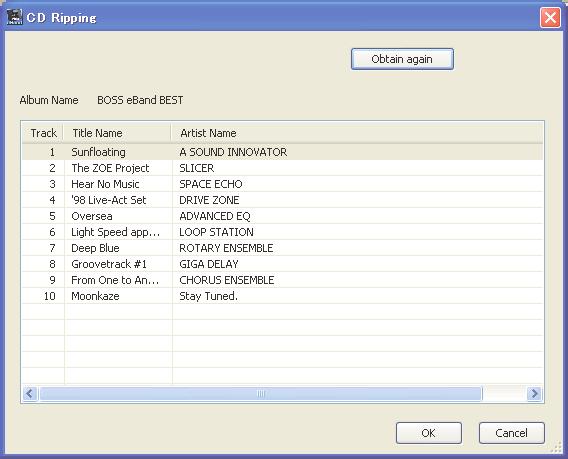Click artist name SPACE ECHO

pyautogui.click(x=211, y=184)
